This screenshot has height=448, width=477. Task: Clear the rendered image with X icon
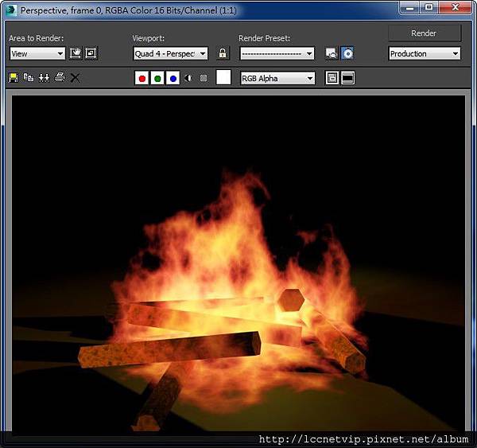coord(75,78)
